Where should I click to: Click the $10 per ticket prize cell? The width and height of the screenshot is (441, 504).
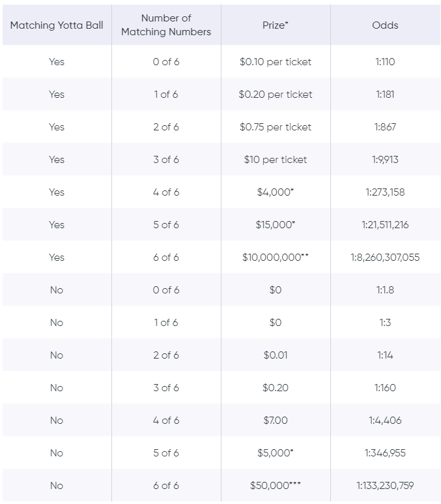[x=276, y=160]
